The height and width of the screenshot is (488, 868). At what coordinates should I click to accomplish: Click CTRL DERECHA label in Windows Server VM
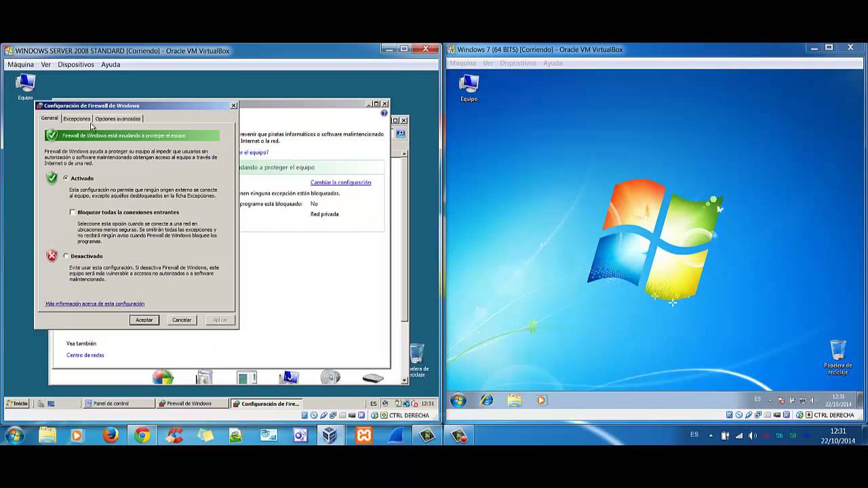pyautogui.click(x=410, y=415)
